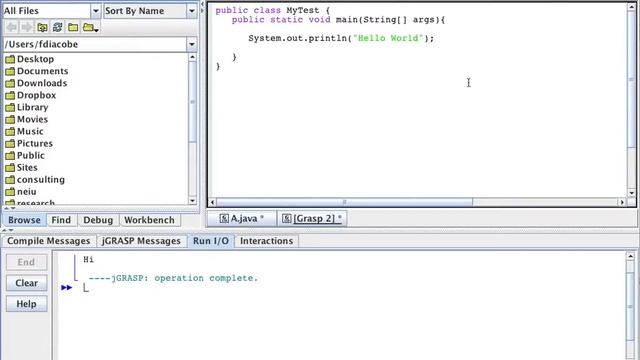640x360 pixels.
Task: Click the MyTest class name in code
Action: tap(302, 11)
